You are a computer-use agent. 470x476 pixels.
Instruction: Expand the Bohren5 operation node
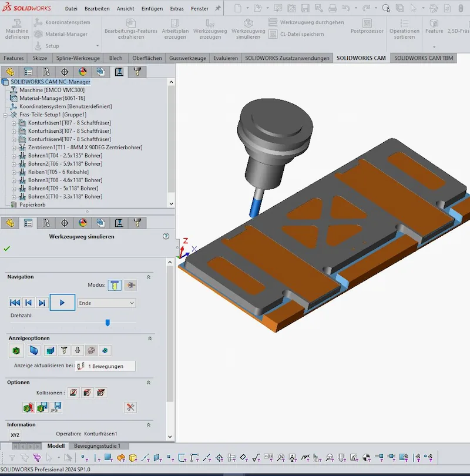14,197
